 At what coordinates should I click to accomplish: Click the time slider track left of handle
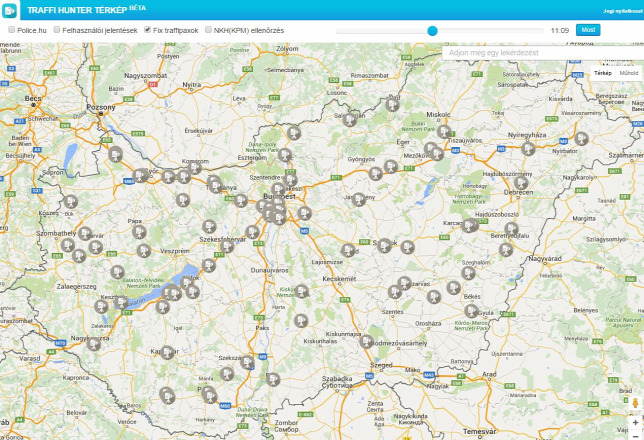(381, 31)
